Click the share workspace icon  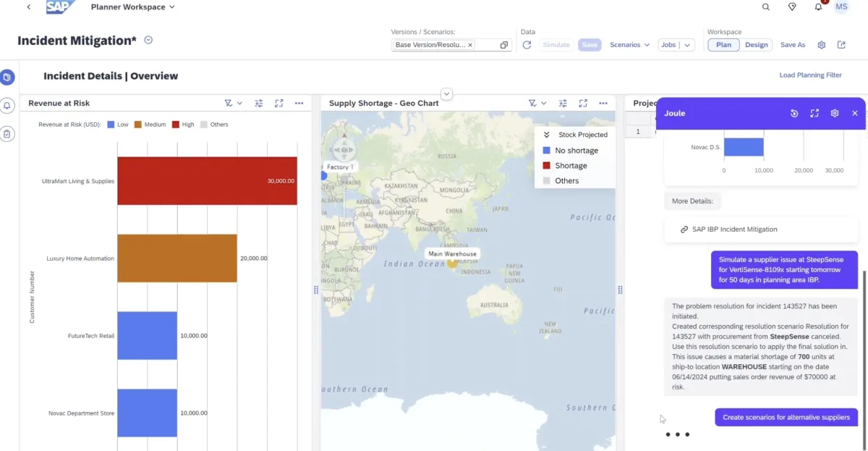pyautogui.click(x=841, y=45)
